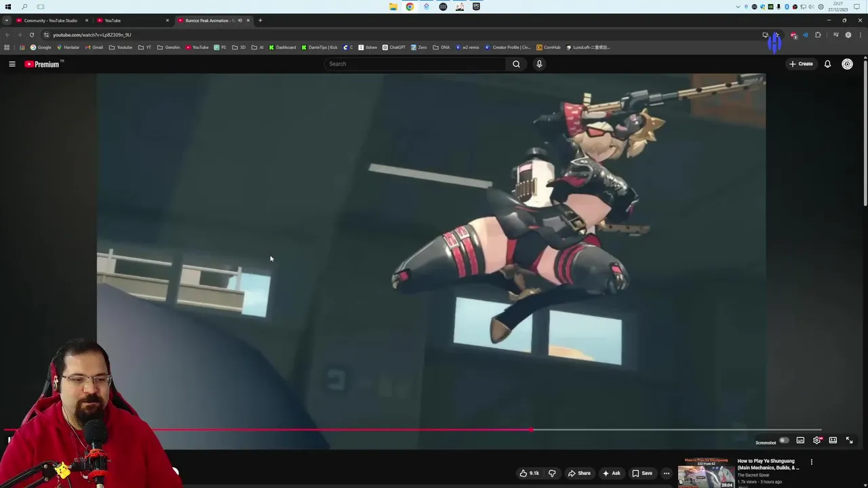Open the volume speaker tray icon
This screenshot has height=488, width=868.
click(x=812, y=7)
